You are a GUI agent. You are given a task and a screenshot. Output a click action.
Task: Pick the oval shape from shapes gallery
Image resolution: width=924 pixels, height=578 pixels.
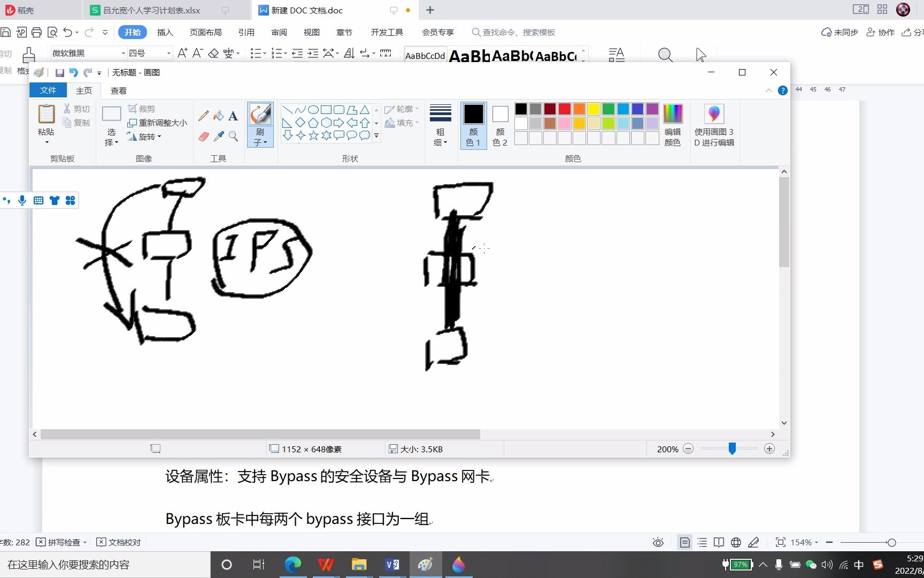(x=313, y=110)
